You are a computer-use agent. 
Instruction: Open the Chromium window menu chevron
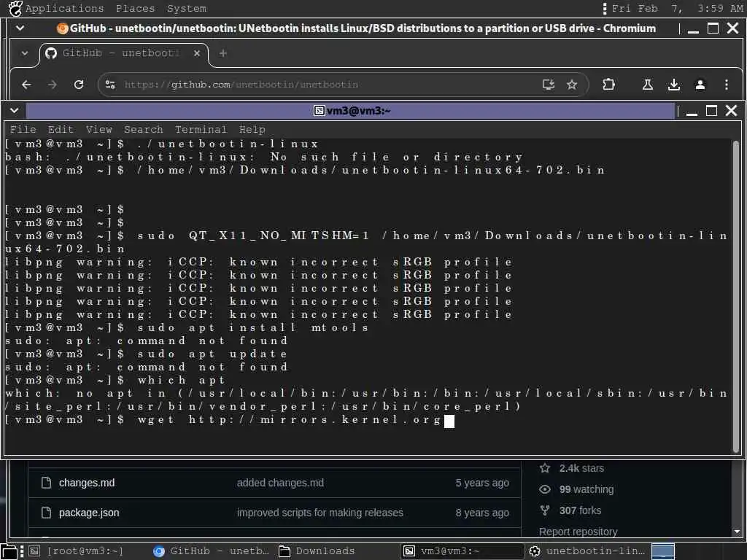click(x=20, y=28)
